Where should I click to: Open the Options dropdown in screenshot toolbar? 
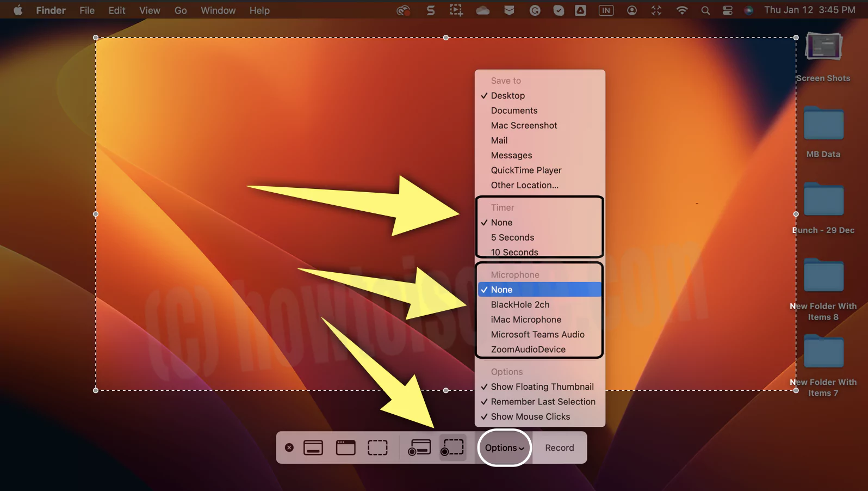coord(505,447)
